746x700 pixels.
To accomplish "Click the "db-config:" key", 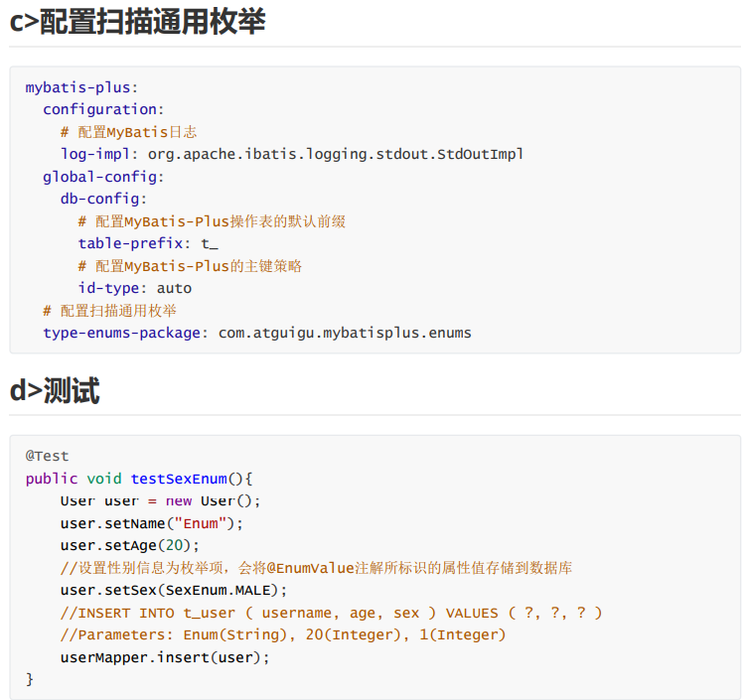I will click(x=103, y=199).
